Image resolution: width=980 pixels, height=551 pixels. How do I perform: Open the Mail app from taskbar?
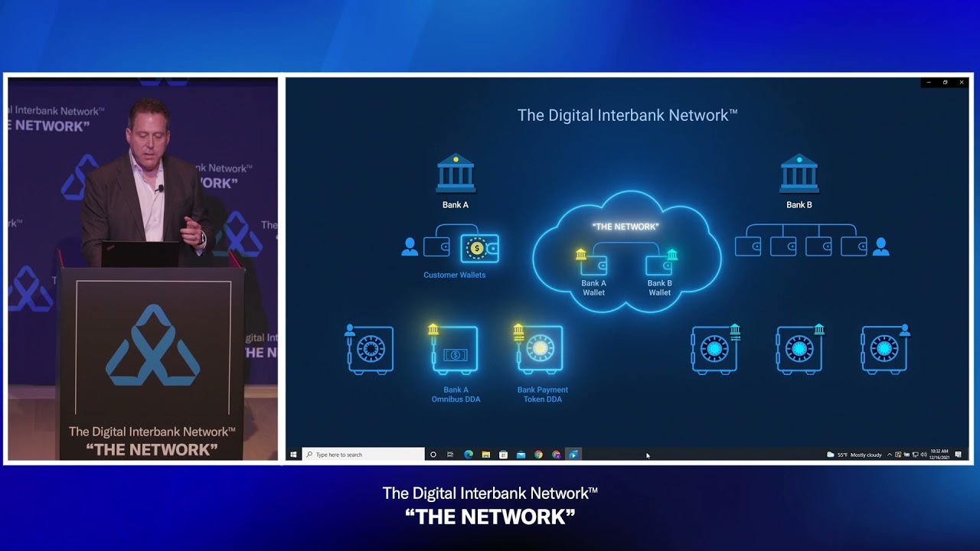(x=521, y=455)
